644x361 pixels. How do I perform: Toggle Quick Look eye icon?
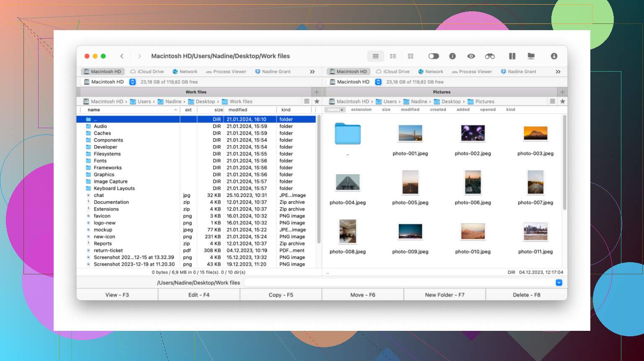(x=471, y=56)
